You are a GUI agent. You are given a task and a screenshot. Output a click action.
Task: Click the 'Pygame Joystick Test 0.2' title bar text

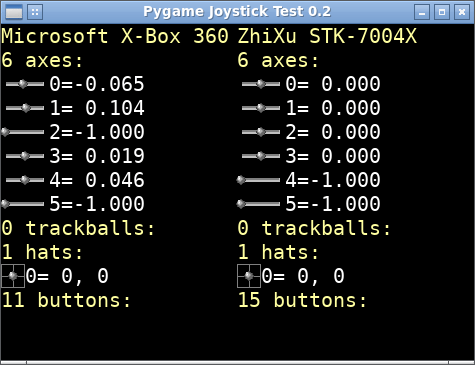pos(237,12)
